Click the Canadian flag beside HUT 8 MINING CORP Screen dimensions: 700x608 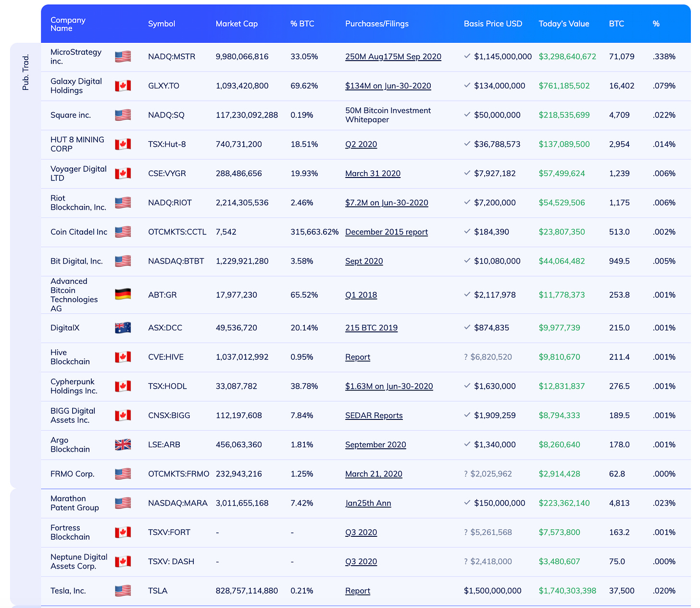coord(123,144)
